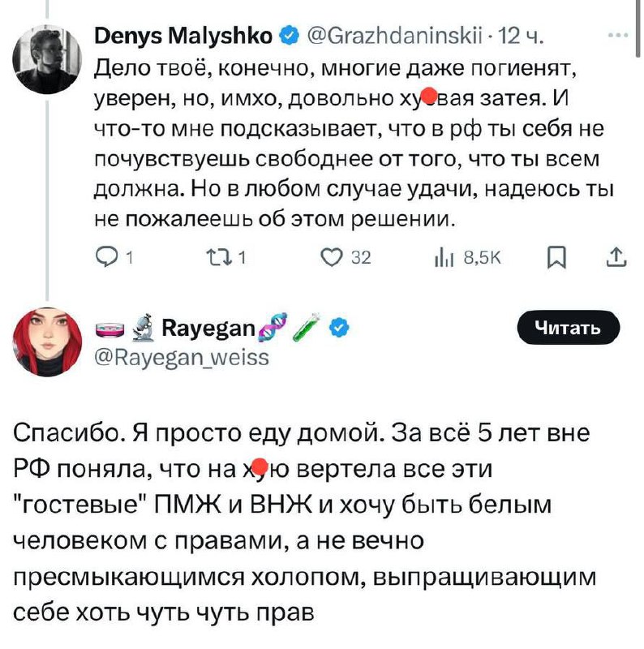Like the tweet with 32 likes
Viewport: 644px width, 649px height.
coord(333,258)
